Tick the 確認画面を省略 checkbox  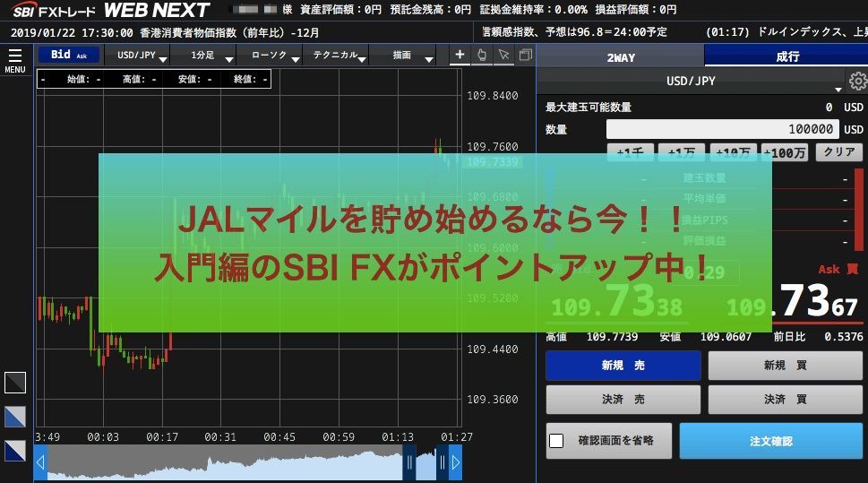pos(556,441)
